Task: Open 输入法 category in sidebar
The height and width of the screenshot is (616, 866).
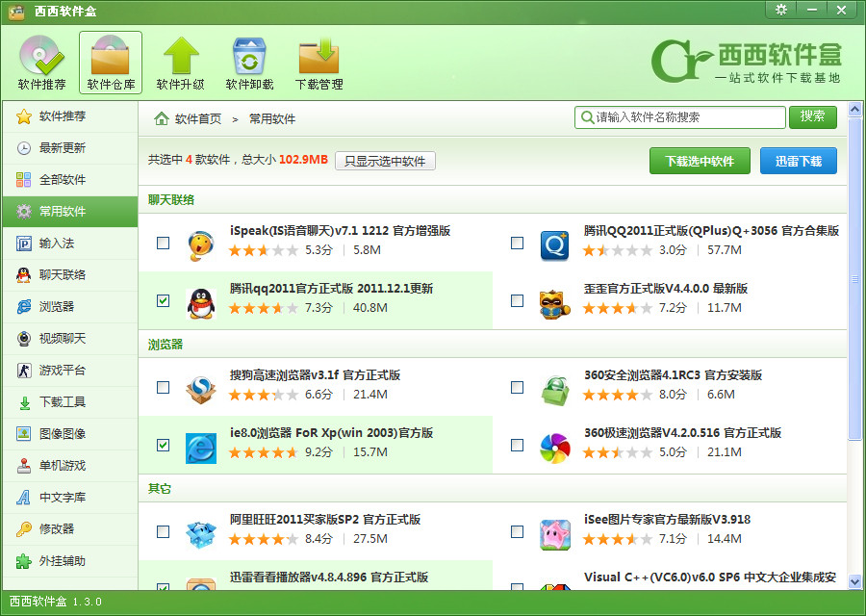Action: [x=70, y=244]
